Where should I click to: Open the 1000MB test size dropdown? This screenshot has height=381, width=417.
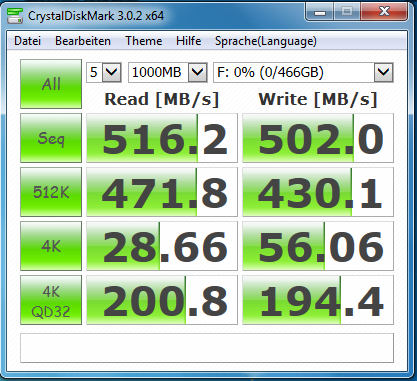(168, 72)
